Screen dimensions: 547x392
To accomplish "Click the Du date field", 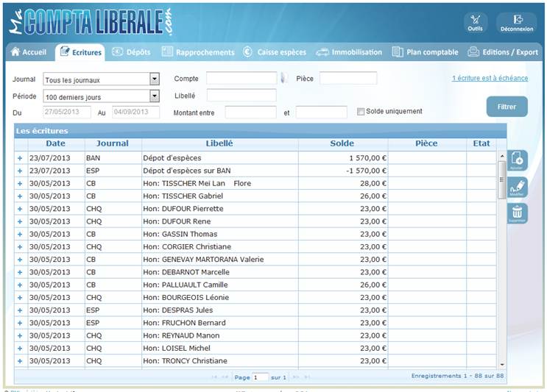I will click(x=67, y=112).
